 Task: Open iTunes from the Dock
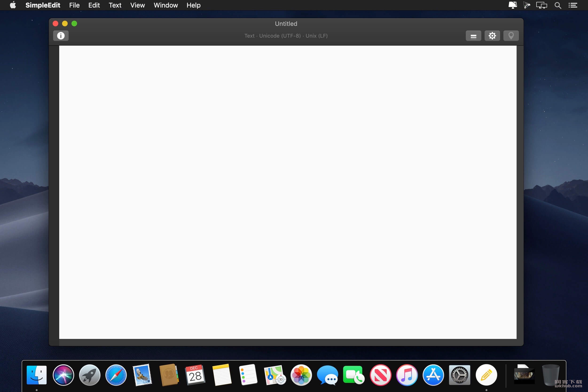(407, 375)
